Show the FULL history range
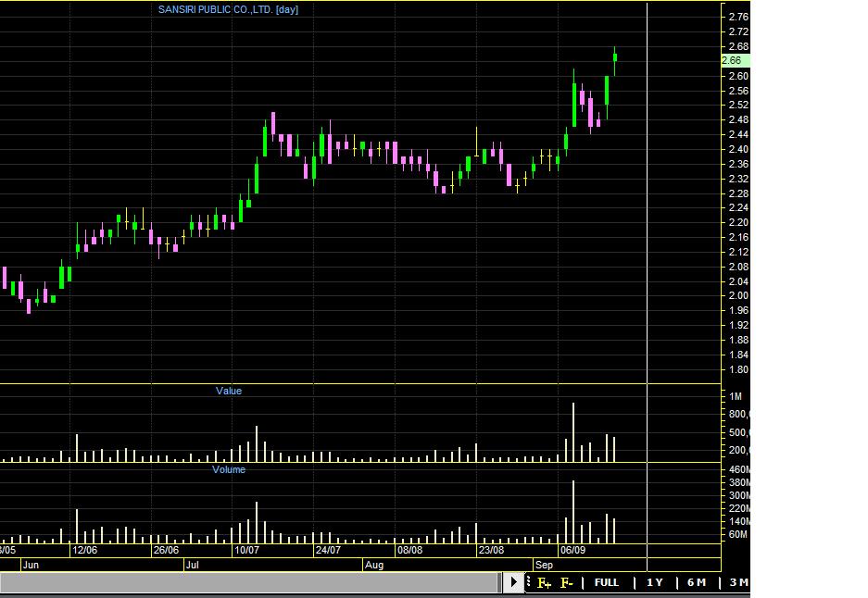The height and width of the screenshot is (598, 868). pyautogui.click(x=607, y=582)
